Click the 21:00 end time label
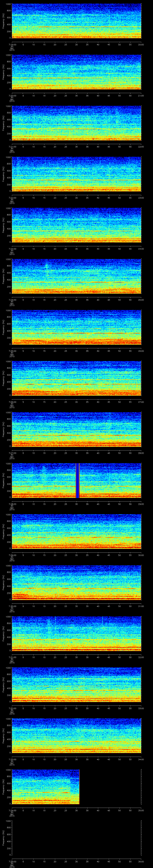The height and width of the screenshot is (868, 153). pos(141,96)
